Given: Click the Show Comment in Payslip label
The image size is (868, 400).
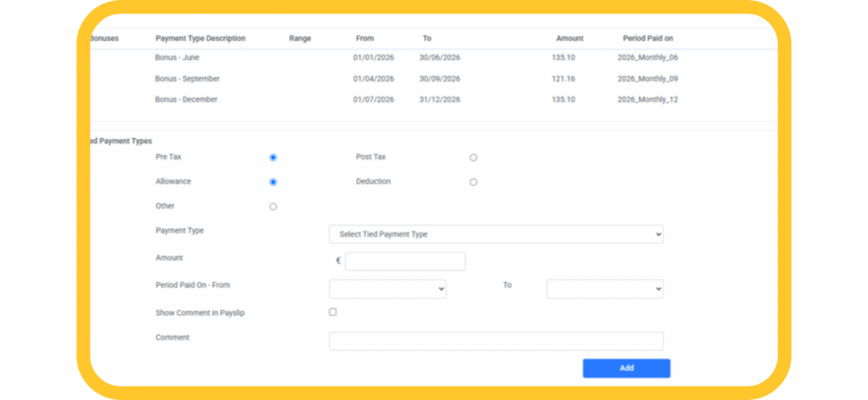Looking at the screenshot, I should [200, 313].
